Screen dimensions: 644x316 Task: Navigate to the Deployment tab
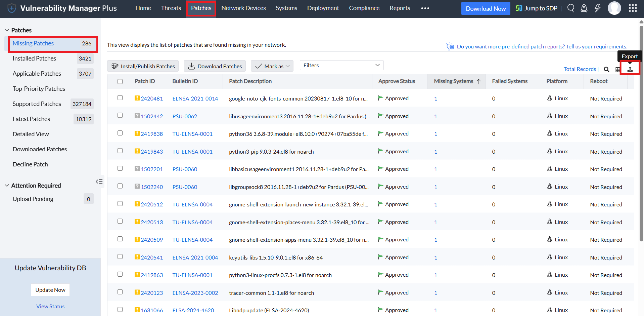pos(323,8)
